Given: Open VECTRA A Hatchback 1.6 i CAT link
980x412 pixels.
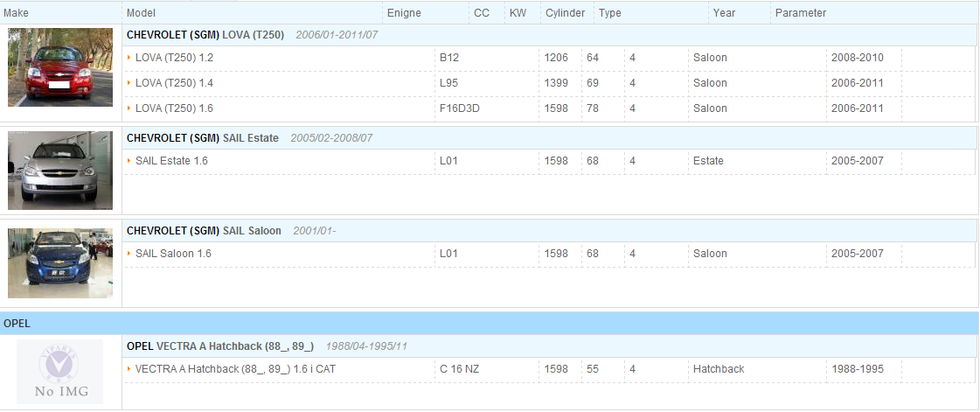Looking at the screenshot, I should (x=236, y=369).
